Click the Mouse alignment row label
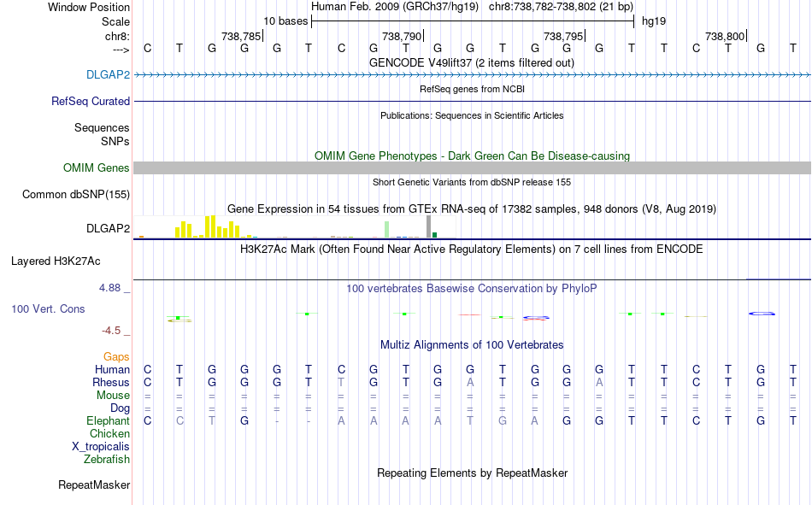 point(113,395)
